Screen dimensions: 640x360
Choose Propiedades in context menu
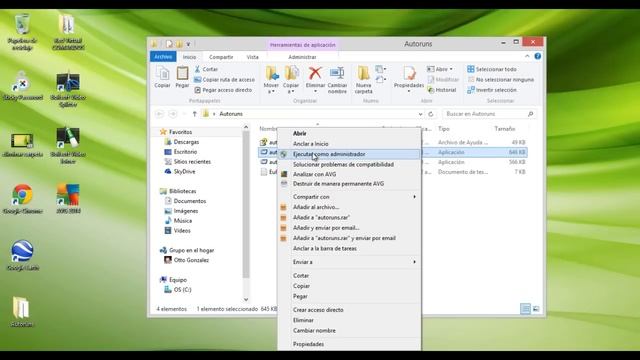(349, 344)
